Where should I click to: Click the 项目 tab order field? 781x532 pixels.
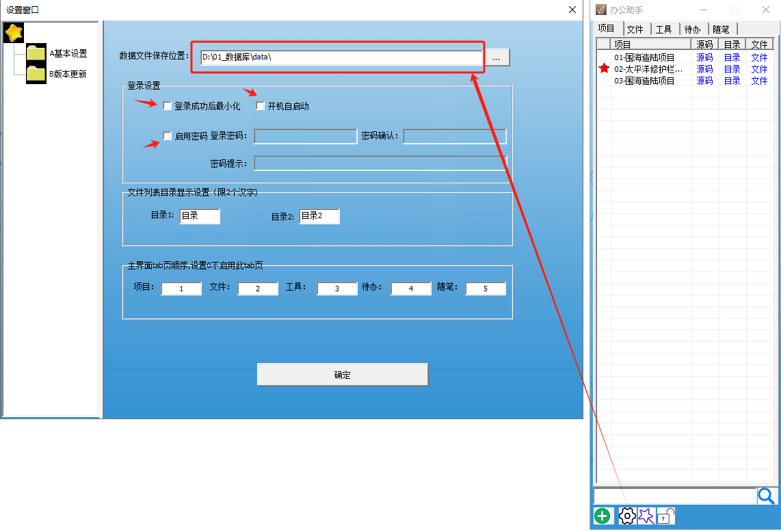click(181, 289)
